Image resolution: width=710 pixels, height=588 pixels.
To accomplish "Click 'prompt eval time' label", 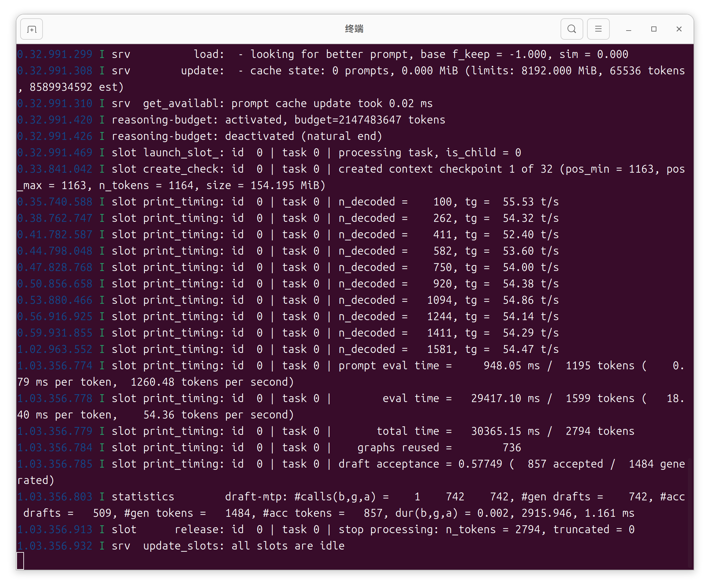I will click(389, 366).
